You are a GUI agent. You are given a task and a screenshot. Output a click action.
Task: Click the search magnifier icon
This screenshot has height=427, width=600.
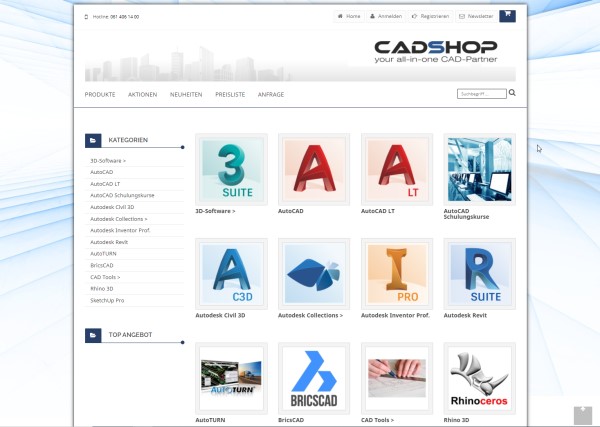point(512,93)
